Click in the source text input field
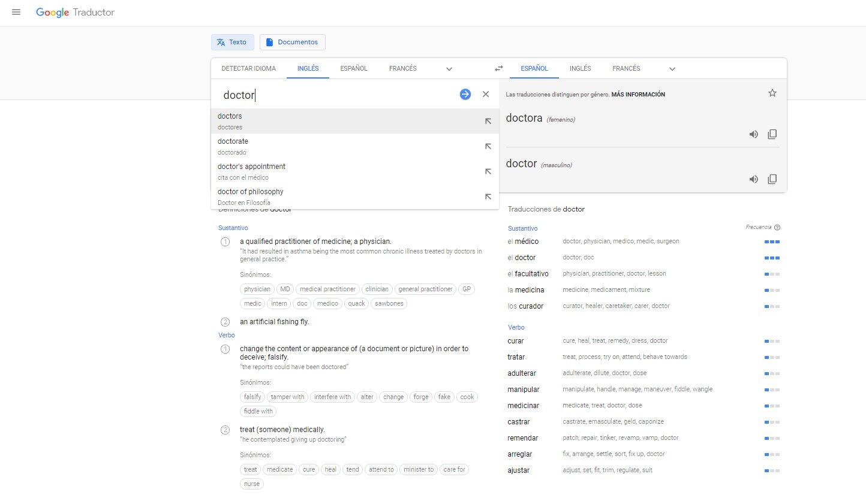 336,95
